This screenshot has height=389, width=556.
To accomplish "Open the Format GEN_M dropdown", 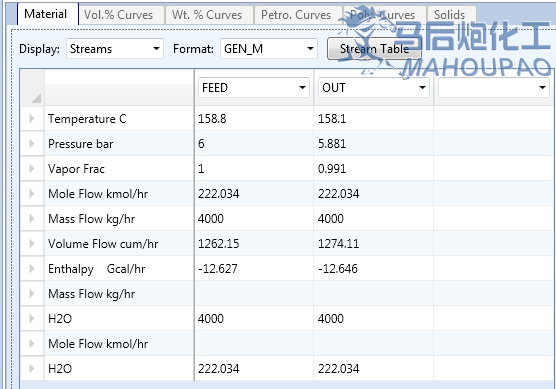I will coord(269,49).
